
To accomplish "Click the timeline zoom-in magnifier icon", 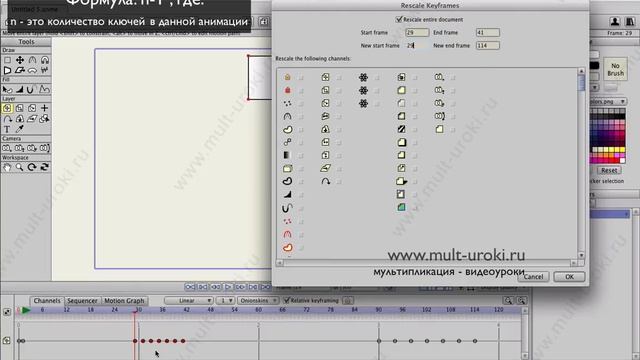I will pyautogui.click(x=522, y=301).
